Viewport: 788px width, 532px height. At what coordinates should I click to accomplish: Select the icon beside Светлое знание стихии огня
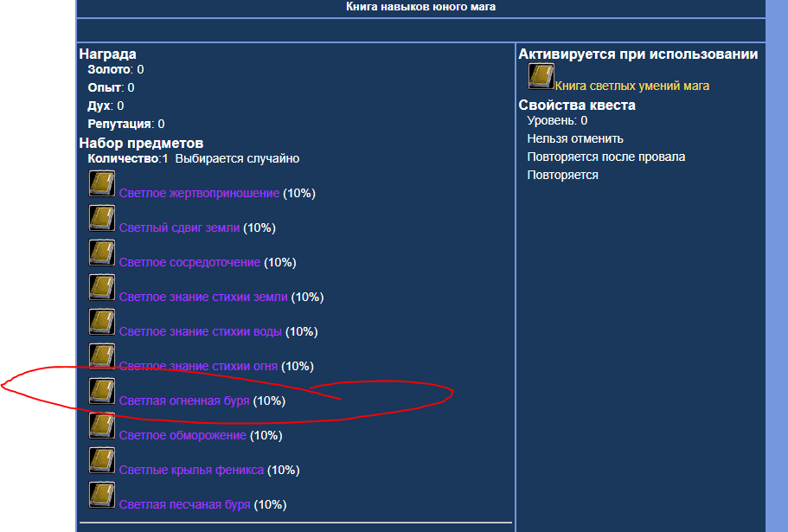pos(102,356)
